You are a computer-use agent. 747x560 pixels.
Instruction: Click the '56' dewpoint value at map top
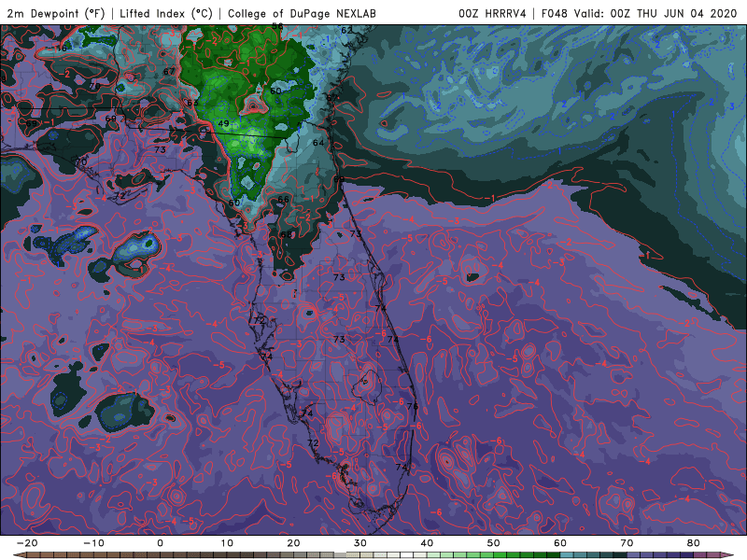[277, 26]
